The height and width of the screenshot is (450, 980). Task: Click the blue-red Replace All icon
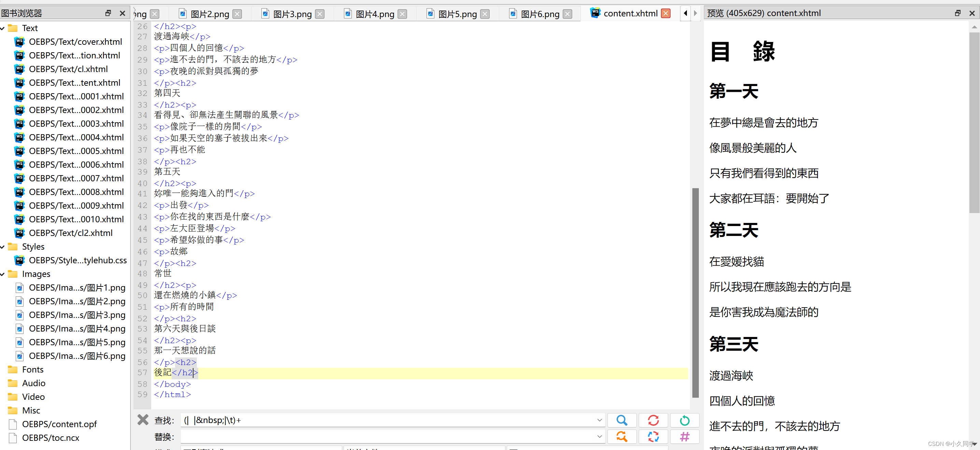[653, 436]
